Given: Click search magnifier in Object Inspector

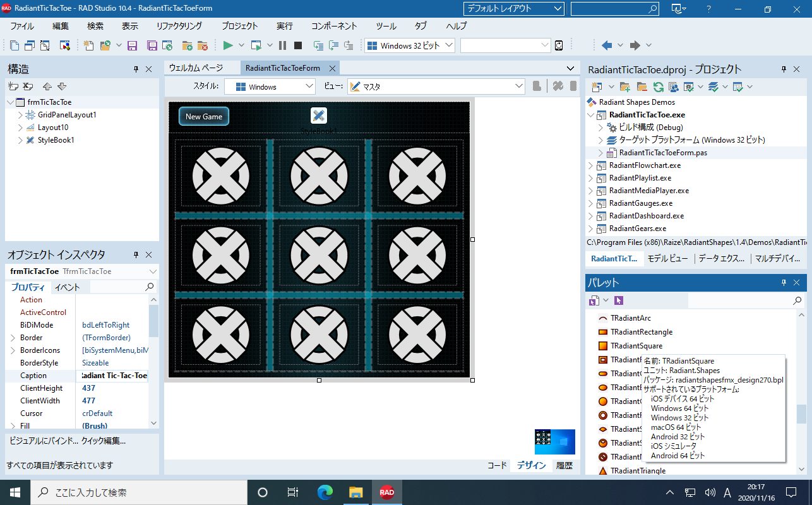Looking at the screenshot, I should pyautogui.click(x=150, y=287).
